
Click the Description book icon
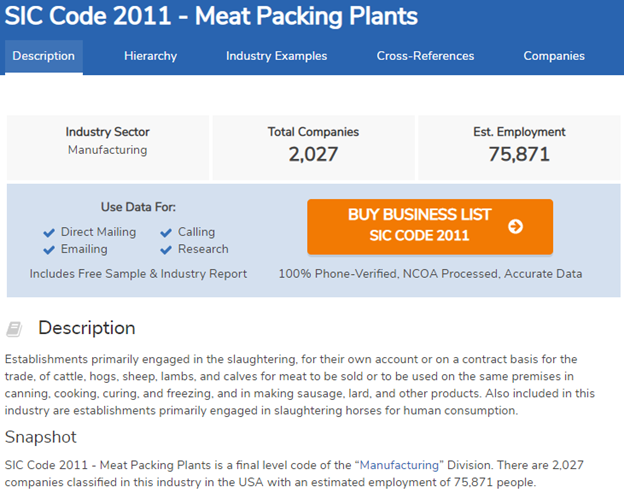point(15,328)
